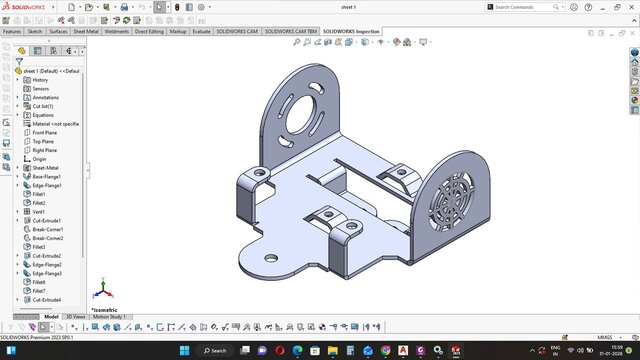640x360 pixels.
Task: Click the Display Style cube icon
Action: tap(365, 42)
